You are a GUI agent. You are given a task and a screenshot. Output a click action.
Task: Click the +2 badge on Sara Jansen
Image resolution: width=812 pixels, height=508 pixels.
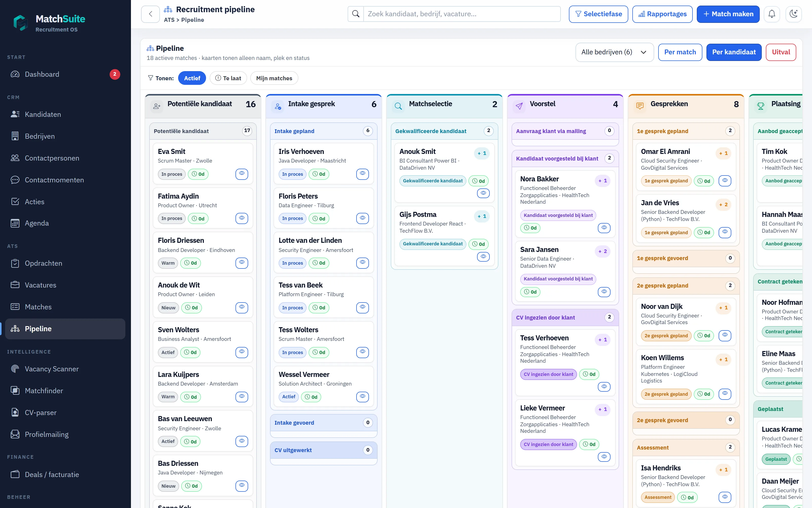603,251
